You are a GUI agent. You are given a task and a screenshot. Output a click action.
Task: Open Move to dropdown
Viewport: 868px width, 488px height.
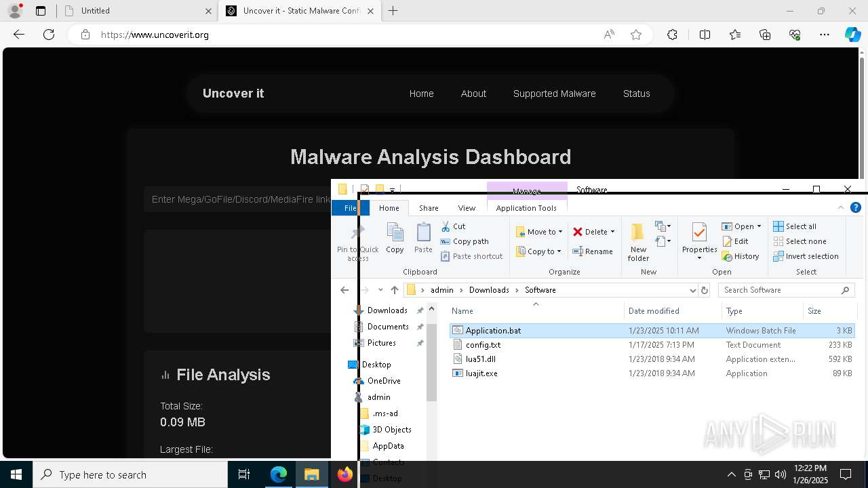539,232
